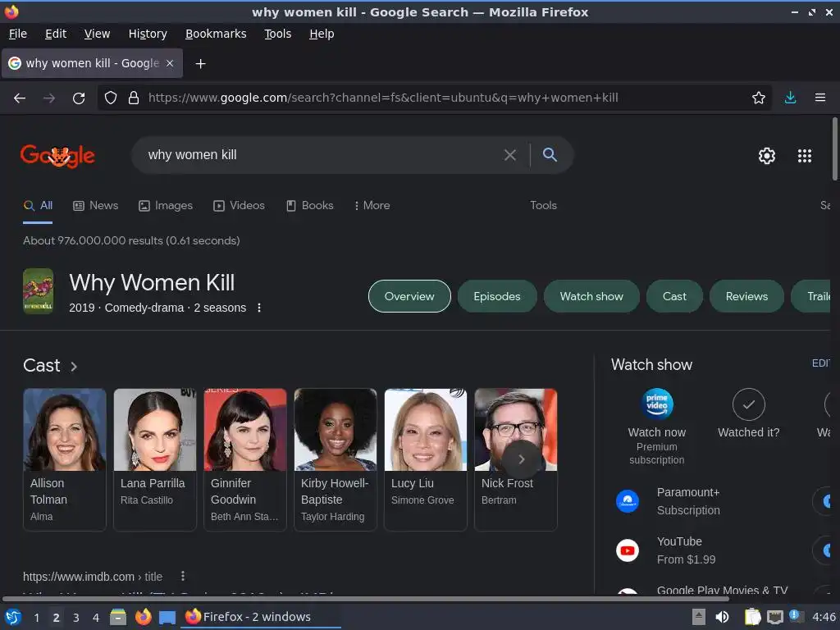Open the Google apps grid
The height and width of the screenshot is (630, 840).
(804, 156)
